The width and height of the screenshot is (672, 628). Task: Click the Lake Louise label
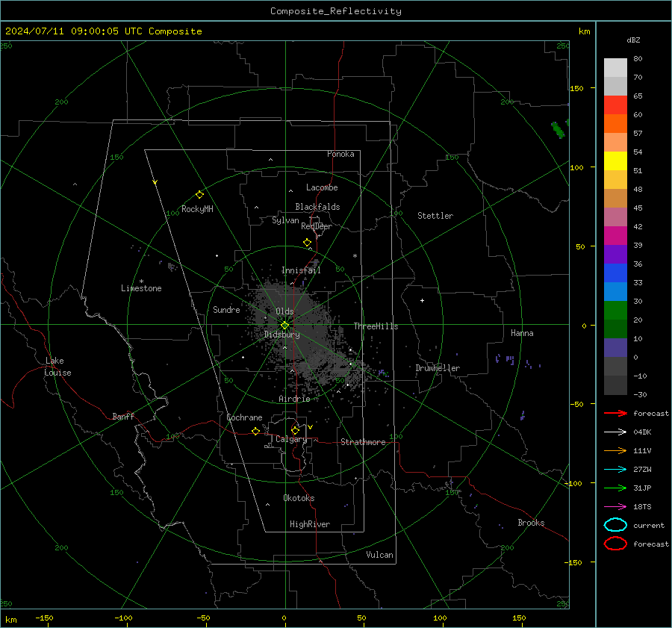(57, 367)
